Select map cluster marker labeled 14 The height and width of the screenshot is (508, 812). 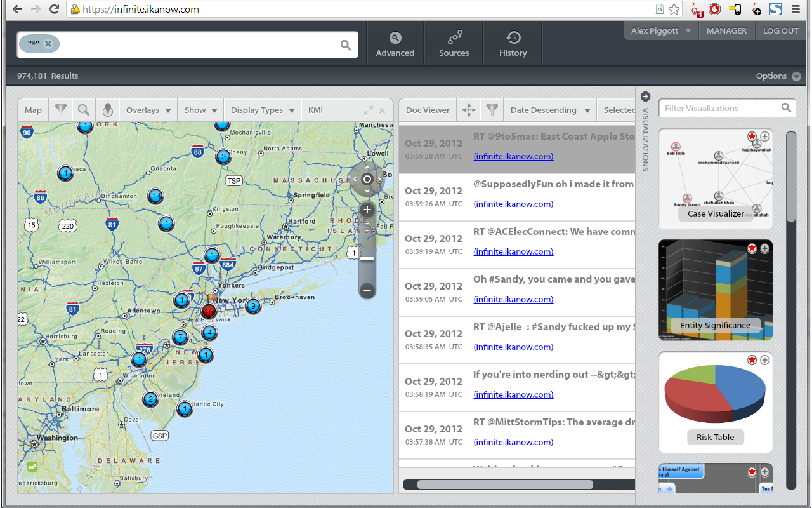[x=156, y=196]
